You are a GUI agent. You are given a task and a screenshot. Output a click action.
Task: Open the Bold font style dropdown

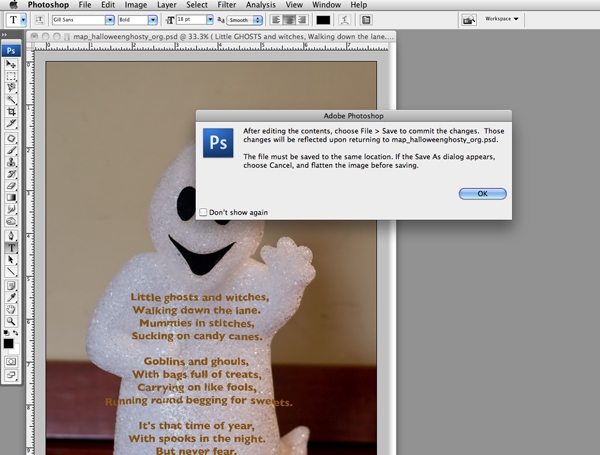click(x=153, y=20)
